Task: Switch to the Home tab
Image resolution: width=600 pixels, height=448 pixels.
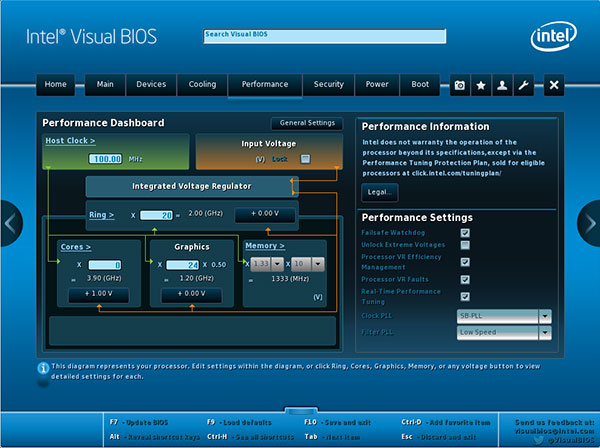Action: (x=55, y=85)
